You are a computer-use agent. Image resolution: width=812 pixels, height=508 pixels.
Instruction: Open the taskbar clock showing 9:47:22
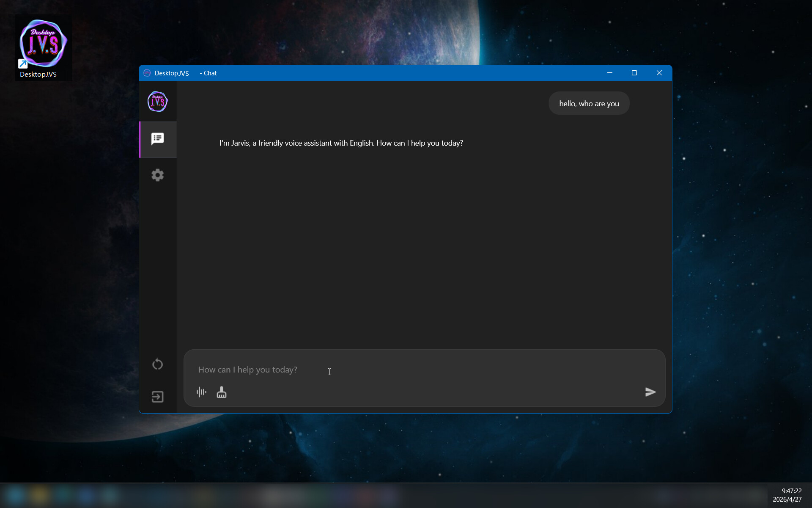[787, 495]
